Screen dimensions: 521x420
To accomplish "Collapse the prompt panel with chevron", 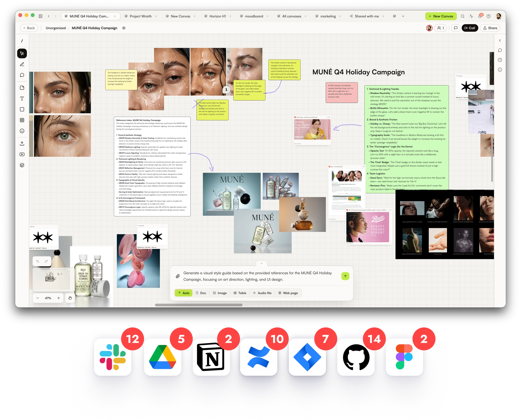I will [262, 263].
